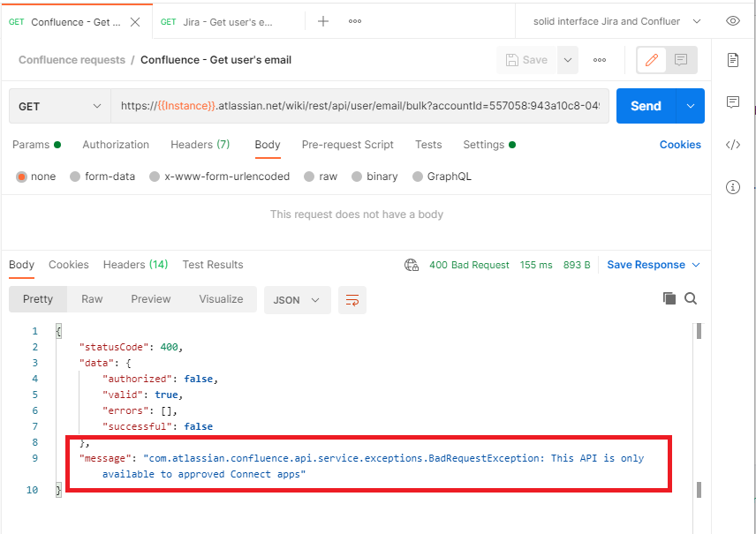Select the none body type radio
The image size is (756, 534).
pyautogui.click(x=22, y=177)
